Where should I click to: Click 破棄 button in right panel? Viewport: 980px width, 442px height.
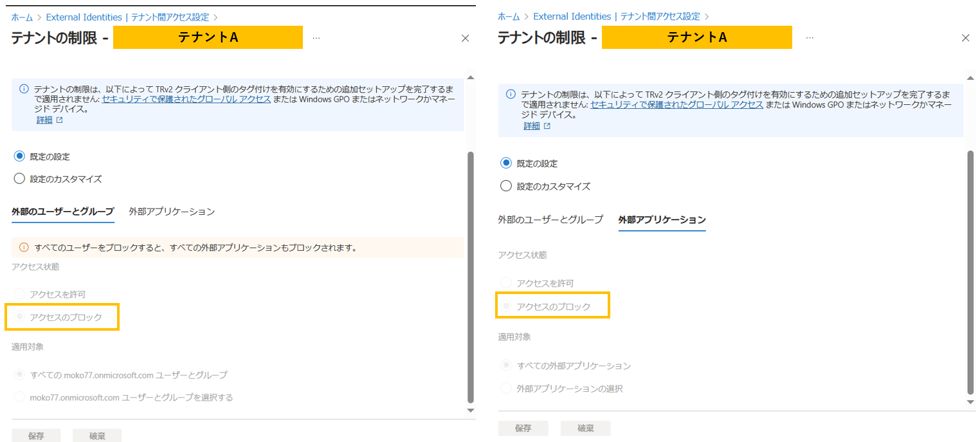click(x=585, y=428)
